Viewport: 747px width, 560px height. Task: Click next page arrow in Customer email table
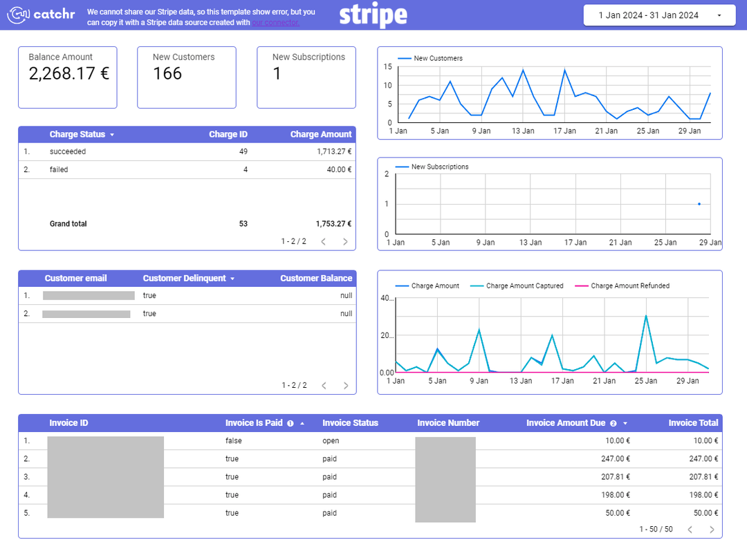point(345,384)
